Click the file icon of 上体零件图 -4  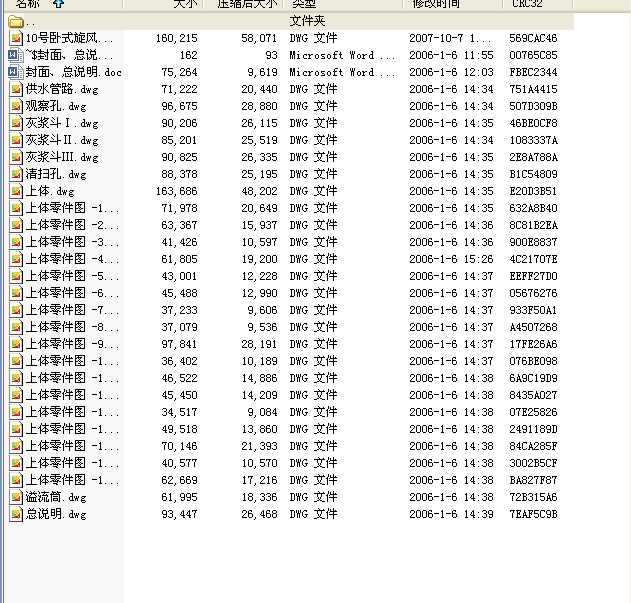click(x=16, y=259)
